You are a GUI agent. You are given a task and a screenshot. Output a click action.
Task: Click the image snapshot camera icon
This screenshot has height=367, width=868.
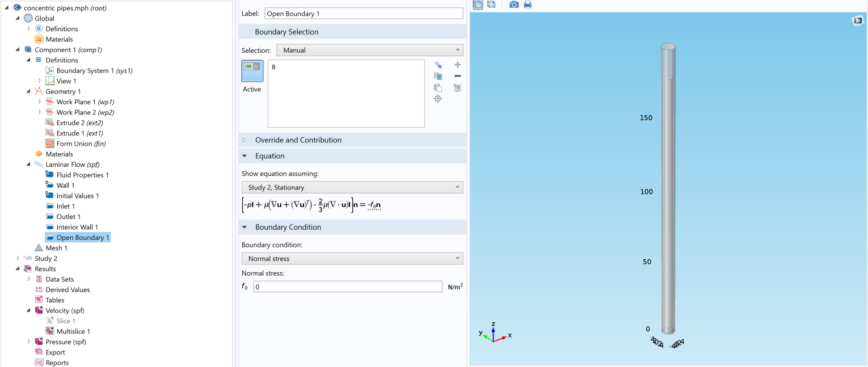pyautogui.click(x=513, y=5)
